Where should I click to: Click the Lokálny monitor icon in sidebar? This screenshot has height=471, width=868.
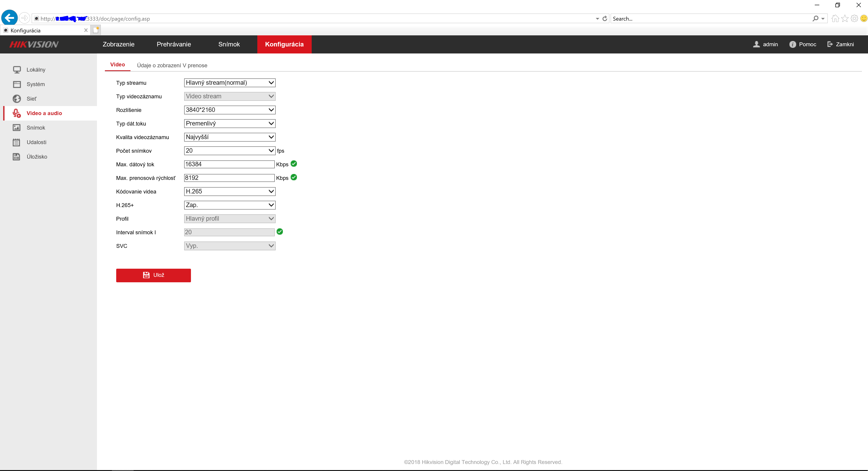[17, 70]
